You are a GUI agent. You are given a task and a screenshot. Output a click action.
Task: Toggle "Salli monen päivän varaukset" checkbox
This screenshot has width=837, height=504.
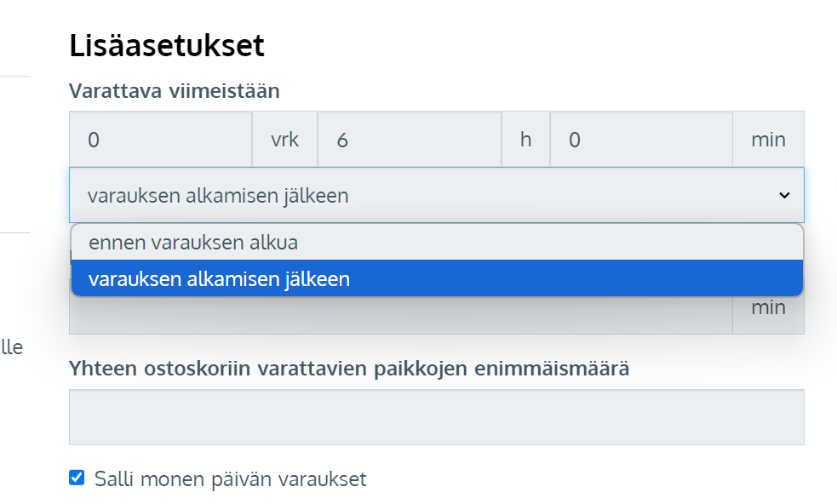click(x=77, y=478)
